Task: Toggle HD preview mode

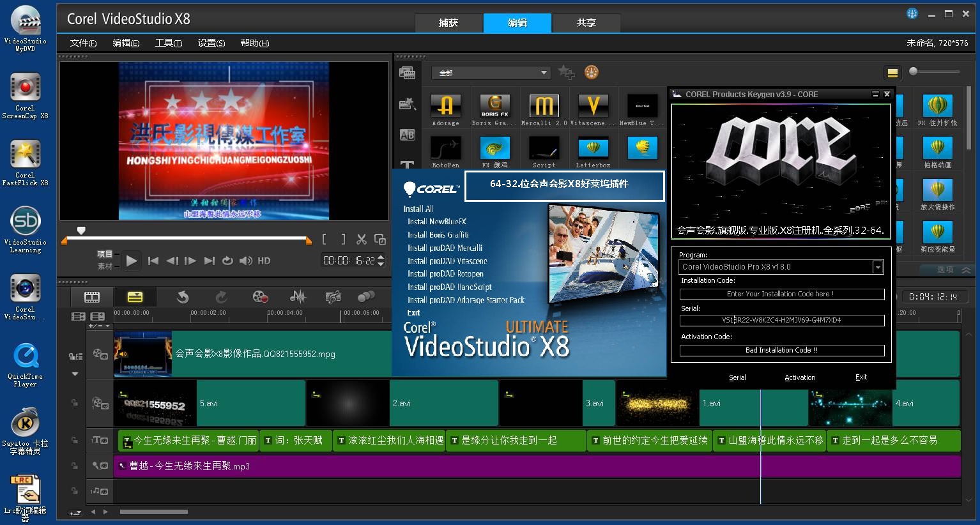Action: (x=264, y=261)
